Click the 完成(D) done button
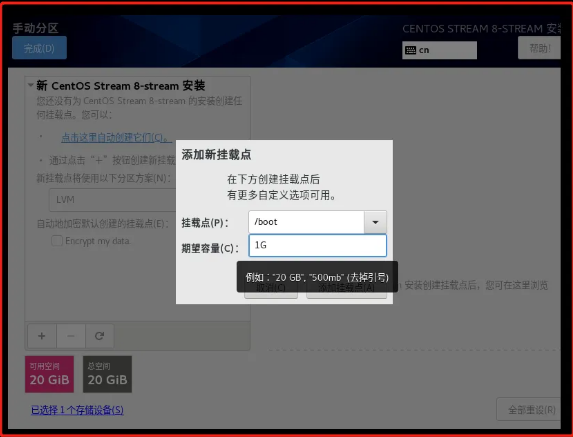573x437 pixels. point(39,48)
